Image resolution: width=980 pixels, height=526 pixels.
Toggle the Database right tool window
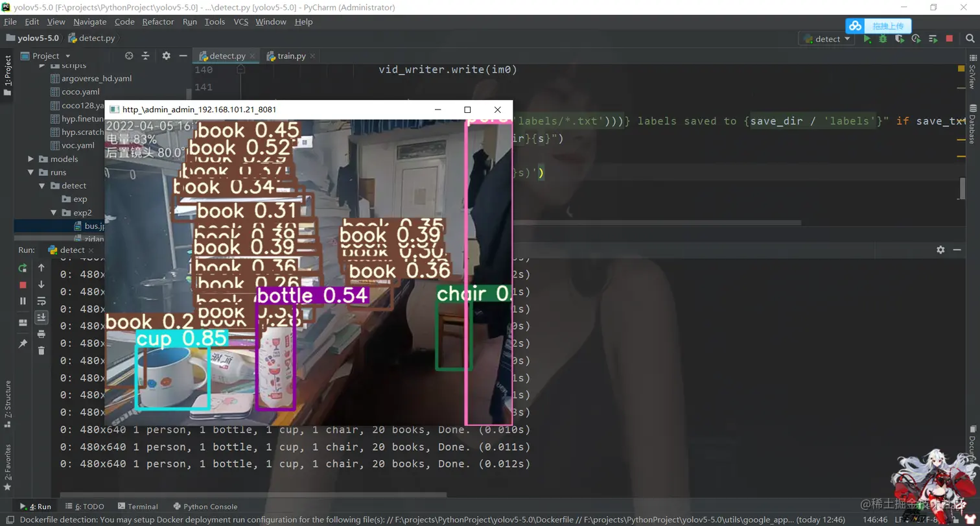[x=972, y=125]
